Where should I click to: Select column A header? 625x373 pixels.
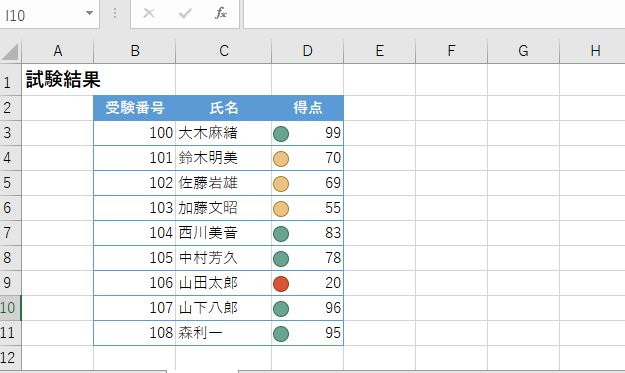[58, 51]
